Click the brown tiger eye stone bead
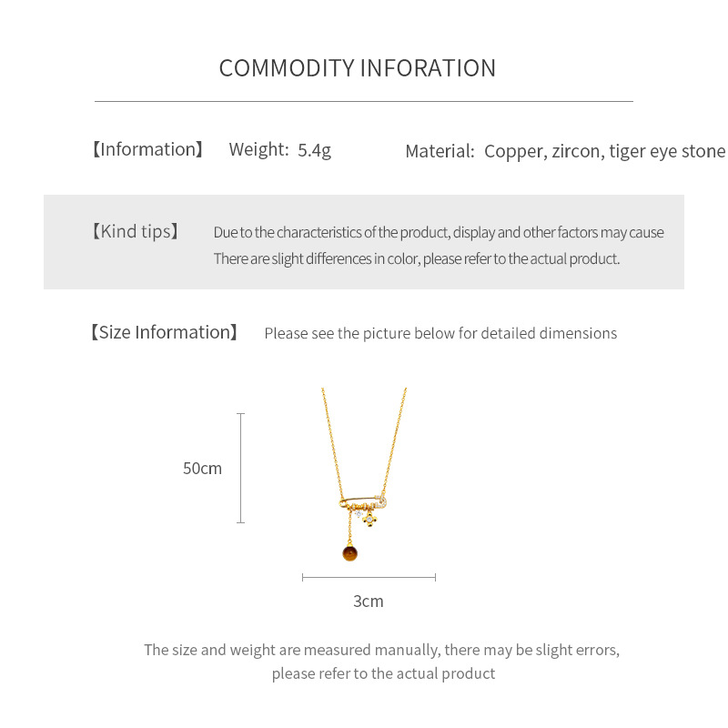 tap(349, 551)
